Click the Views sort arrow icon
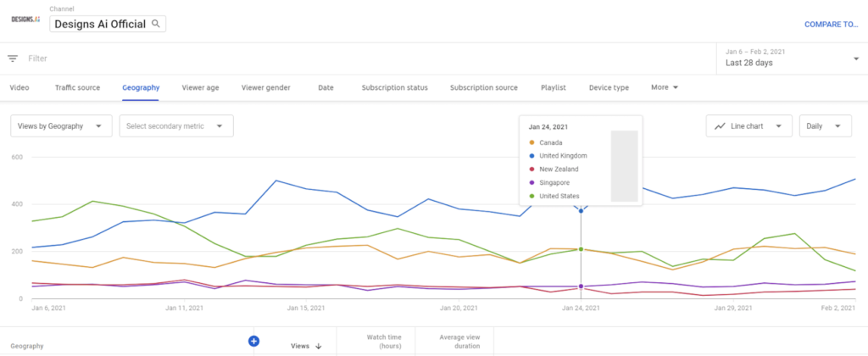The image size is (868, 356). (319, 346)
